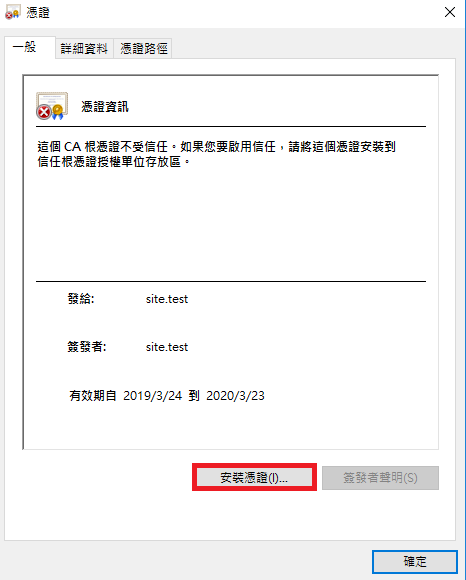Click the greyed-out 簽發者聲明(S) button
The width and height of the screenshot is (466, 580).
point(380,478)
